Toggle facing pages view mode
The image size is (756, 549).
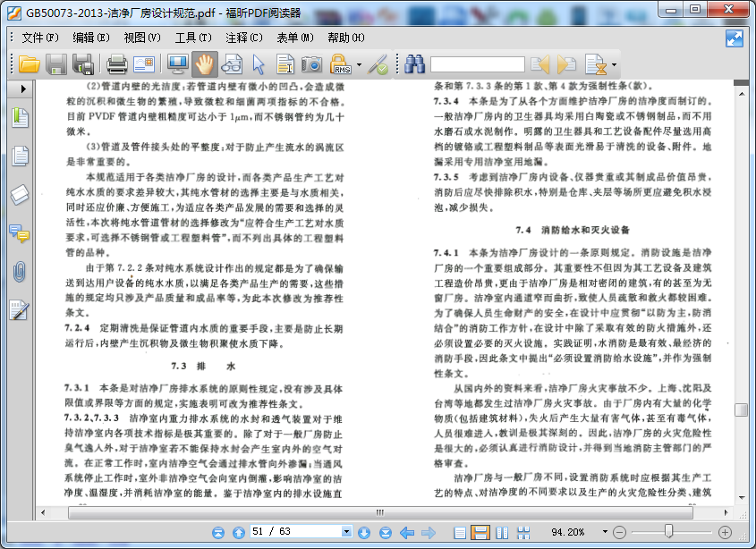pos(502,532)
